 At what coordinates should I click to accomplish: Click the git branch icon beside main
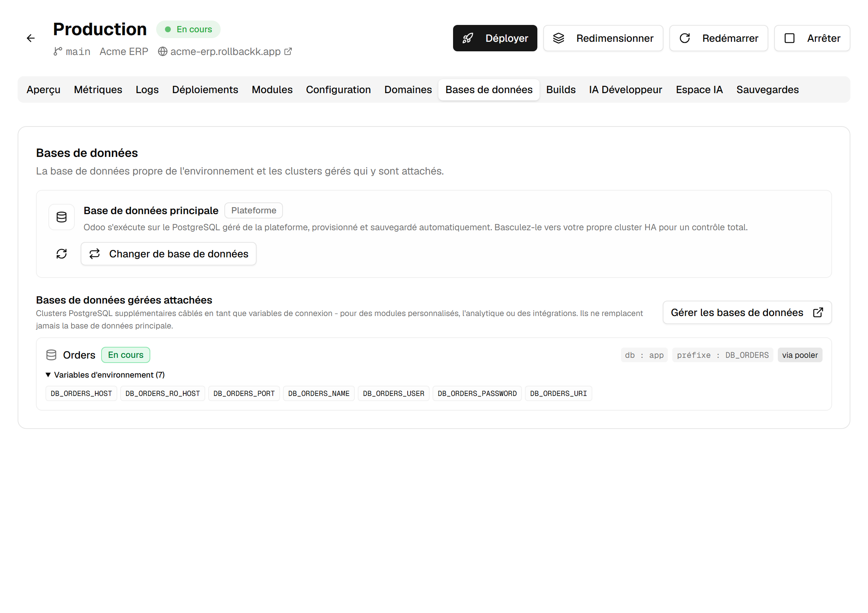[x=58, y=51]
